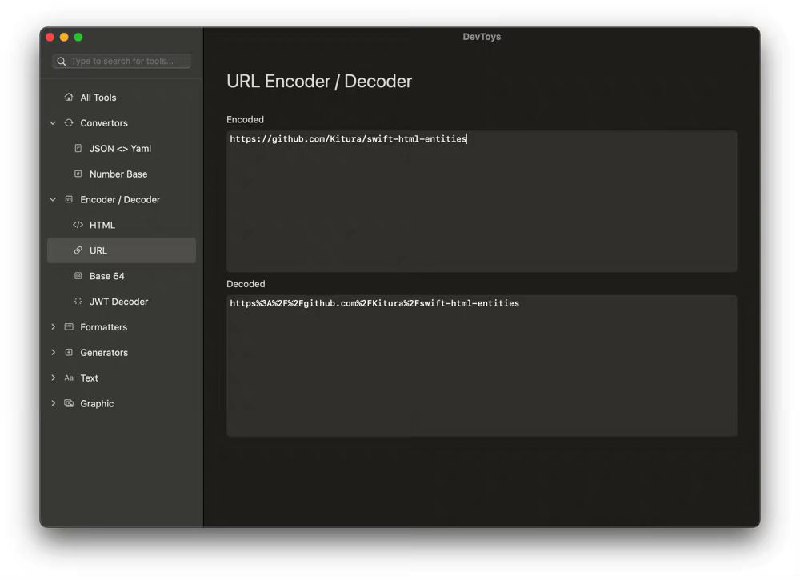Select the Convertors label
The height and width of the screenshot is (580, 800).
point(104,123)
